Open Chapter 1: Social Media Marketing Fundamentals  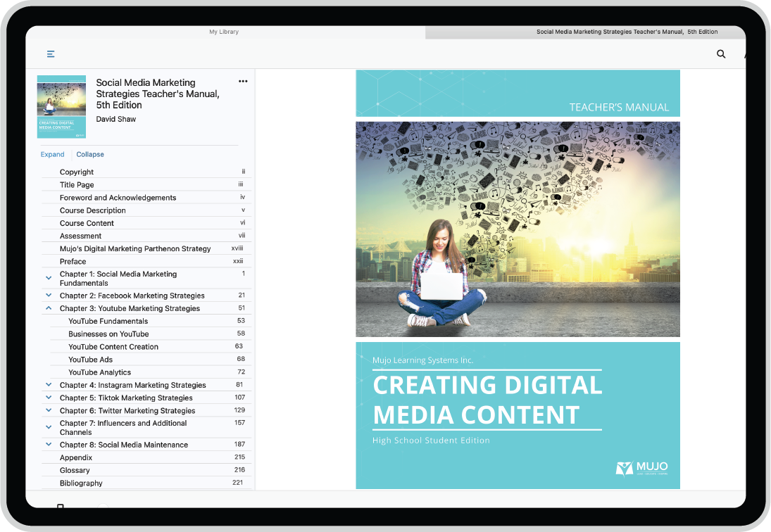(118, 279)
